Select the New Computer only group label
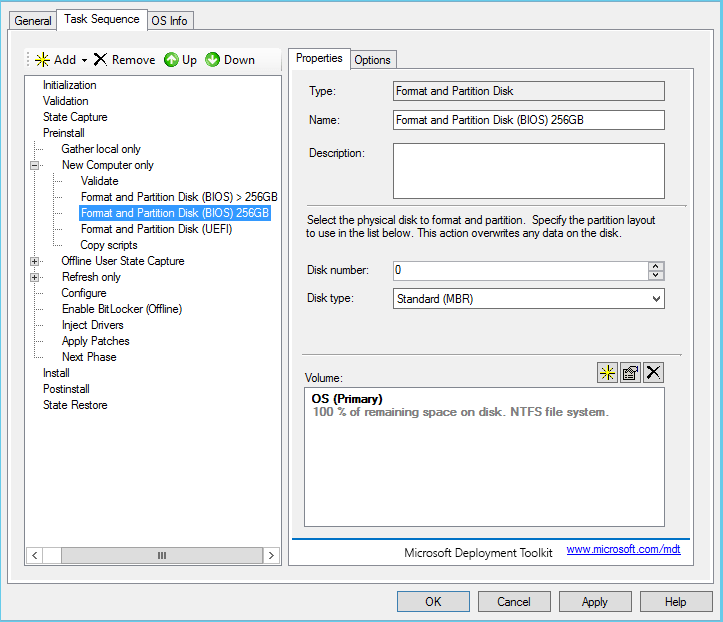Viewport: 723px width, 622px height. click(107, 165)
